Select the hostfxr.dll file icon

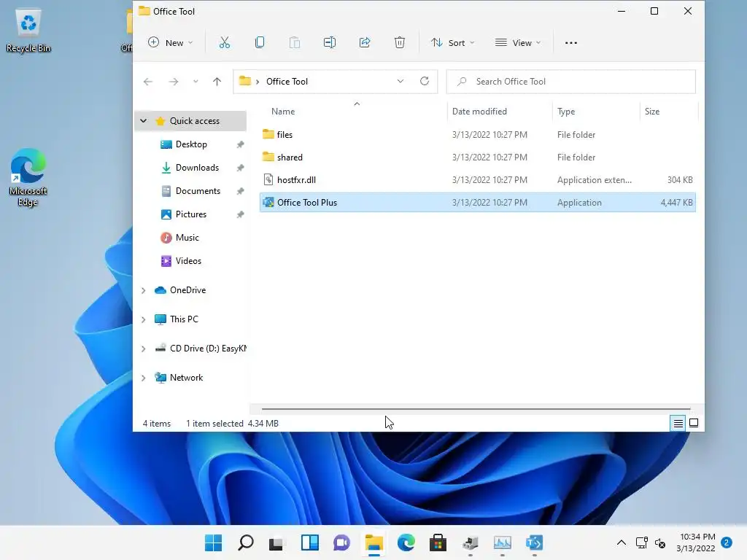coord(268,179)
